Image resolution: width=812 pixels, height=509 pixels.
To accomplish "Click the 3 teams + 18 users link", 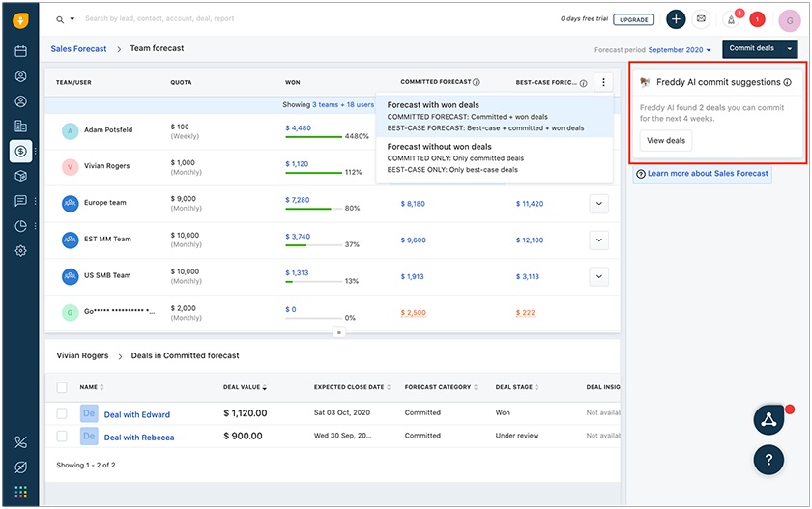I will click(343, 105).
